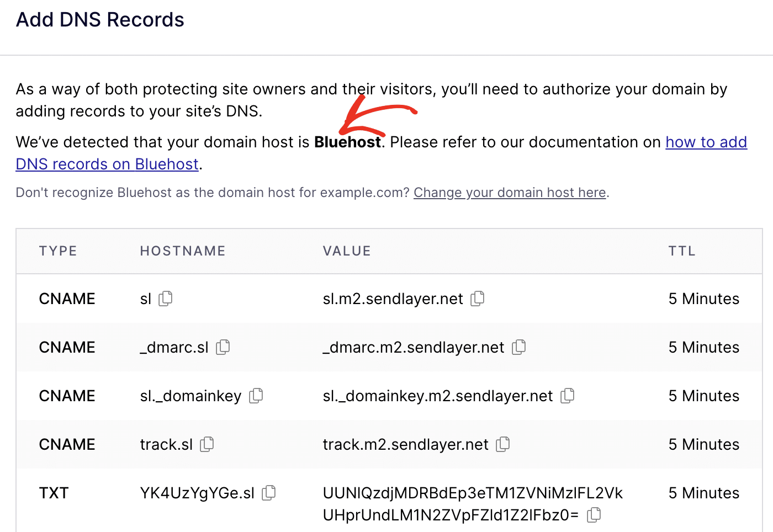Select the bolded Bluehost text
773x532 pixels.
347,142
